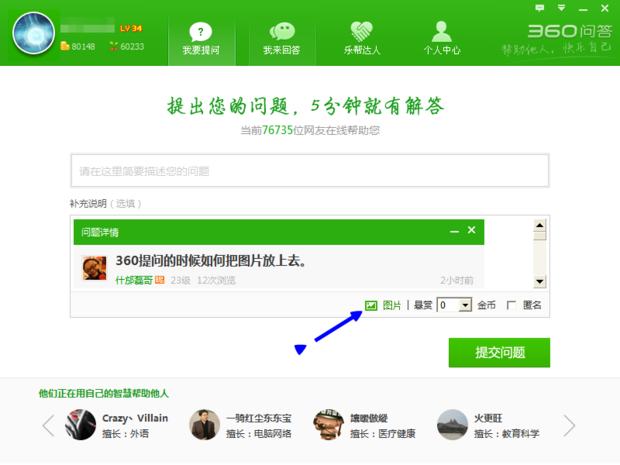620x465 pixels.
Task: Open user profile 什邡磊哥
Action: click(134, 280)
